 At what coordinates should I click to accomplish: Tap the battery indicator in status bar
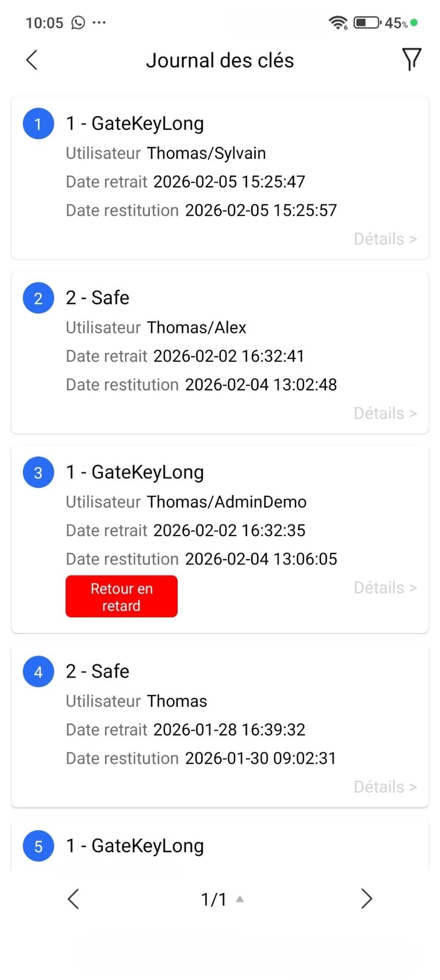click(367, 22)
